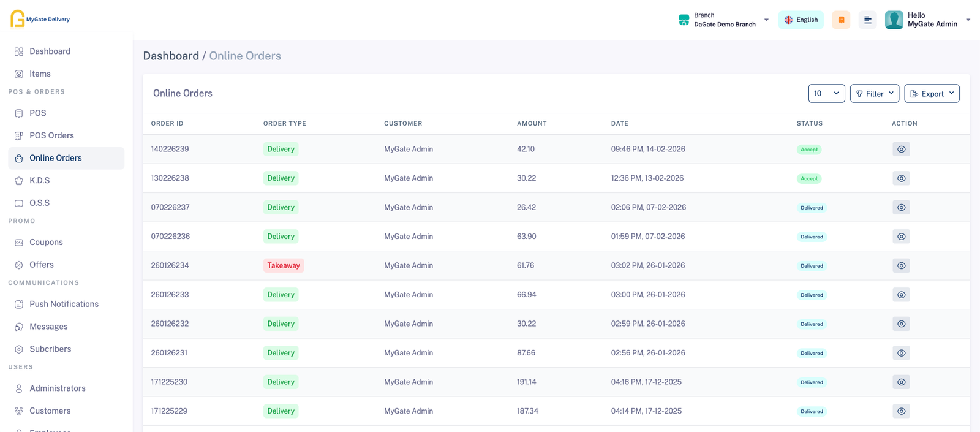View order 171225230 using eye icon
Viewport: 980px width, 432px height.
pyautogui.click(x=901, y=382)
